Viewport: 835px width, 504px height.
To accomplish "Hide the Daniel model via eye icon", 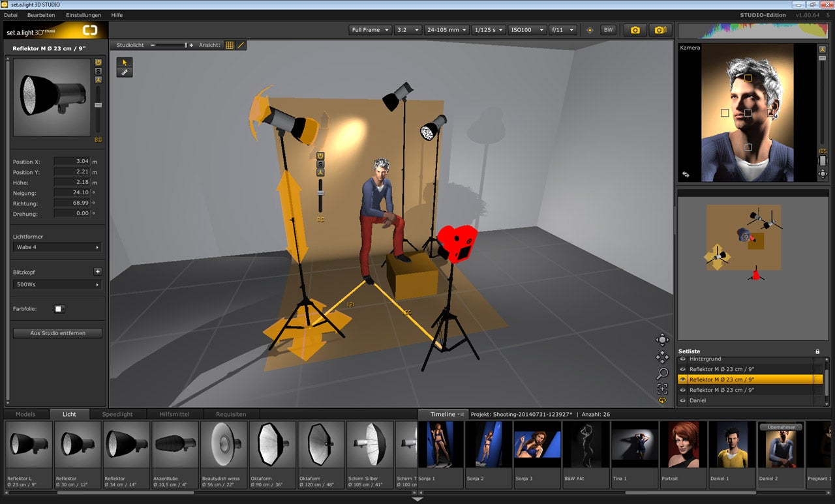I will [683, 400].
